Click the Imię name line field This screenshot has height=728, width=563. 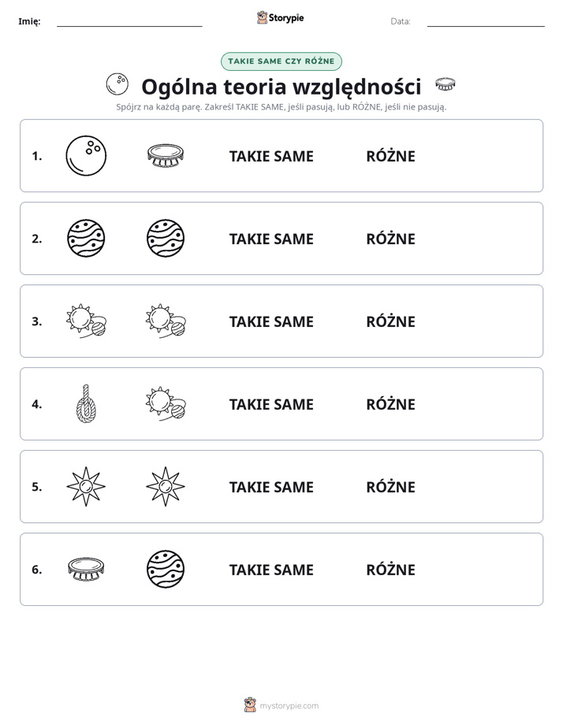click(x=129, y=21)
